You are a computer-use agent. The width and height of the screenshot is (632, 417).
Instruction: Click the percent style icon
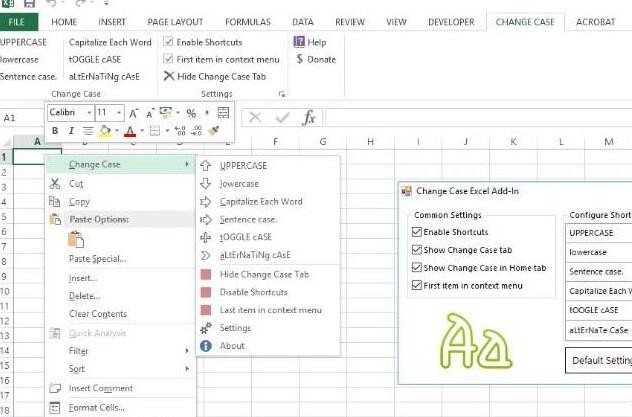(191, 113)
